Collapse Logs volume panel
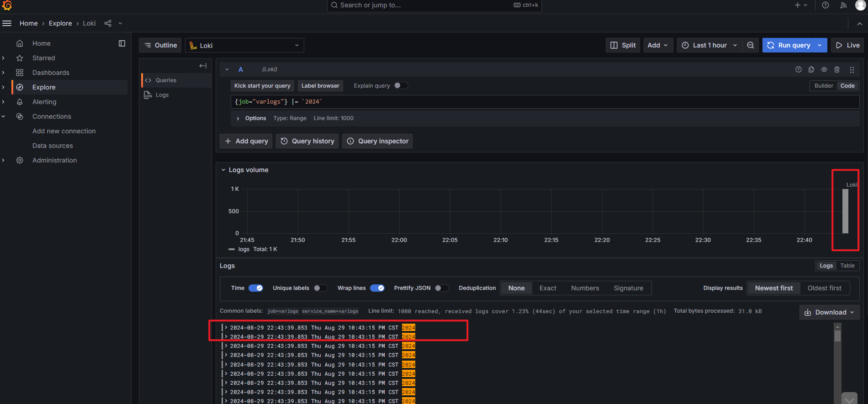This screenshot has height=404, width=868. (223, 170)
